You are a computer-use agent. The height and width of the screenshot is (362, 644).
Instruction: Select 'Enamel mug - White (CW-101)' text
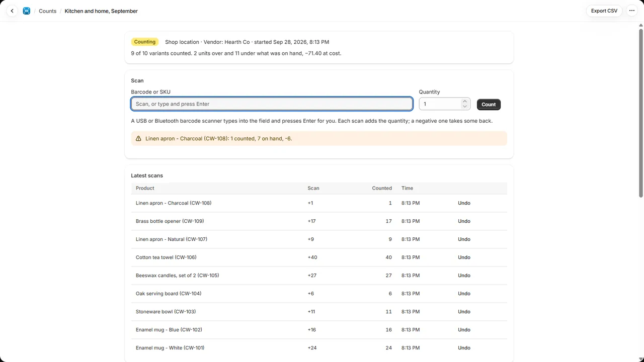point(170,348)
